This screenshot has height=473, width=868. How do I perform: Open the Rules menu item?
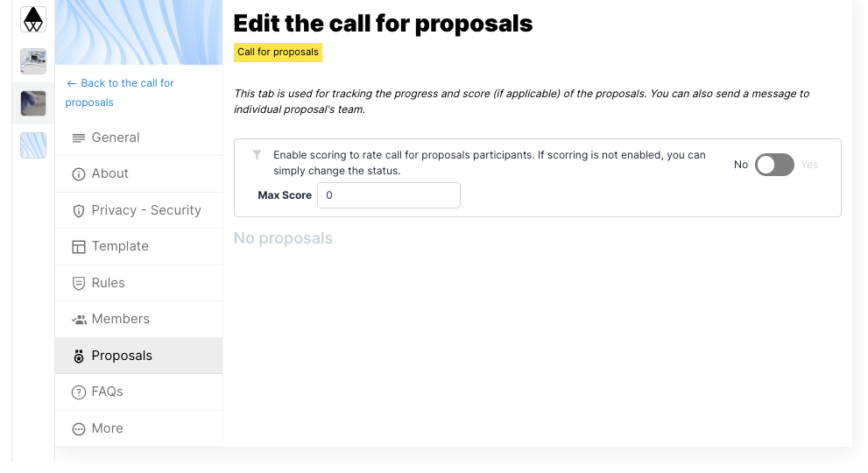coord(139,283)
